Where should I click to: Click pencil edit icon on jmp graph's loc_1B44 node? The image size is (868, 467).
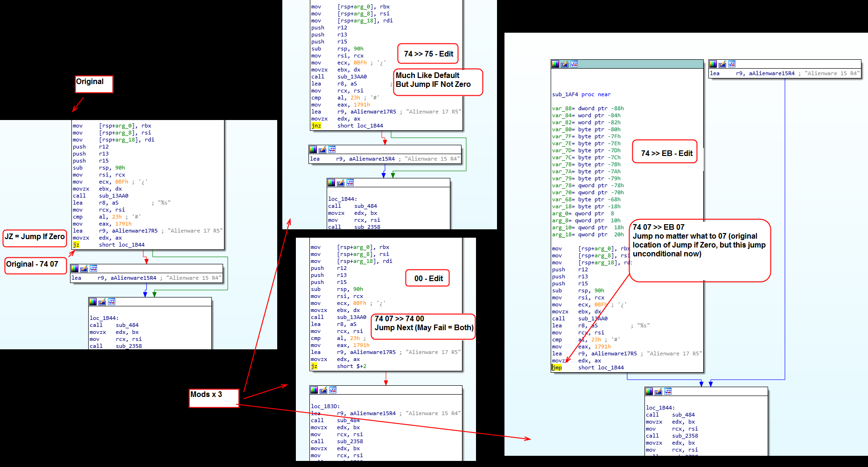(x=658, y=391)
